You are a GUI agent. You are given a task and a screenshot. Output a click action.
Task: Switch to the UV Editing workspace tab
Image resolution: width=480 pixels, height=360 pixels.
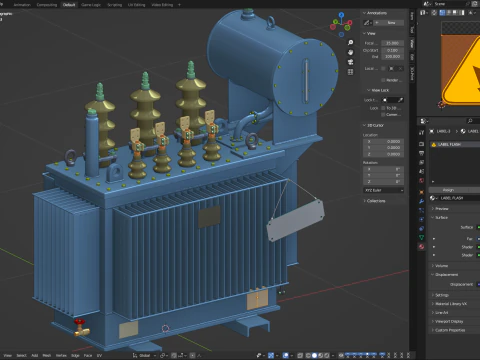pos(137,5)
